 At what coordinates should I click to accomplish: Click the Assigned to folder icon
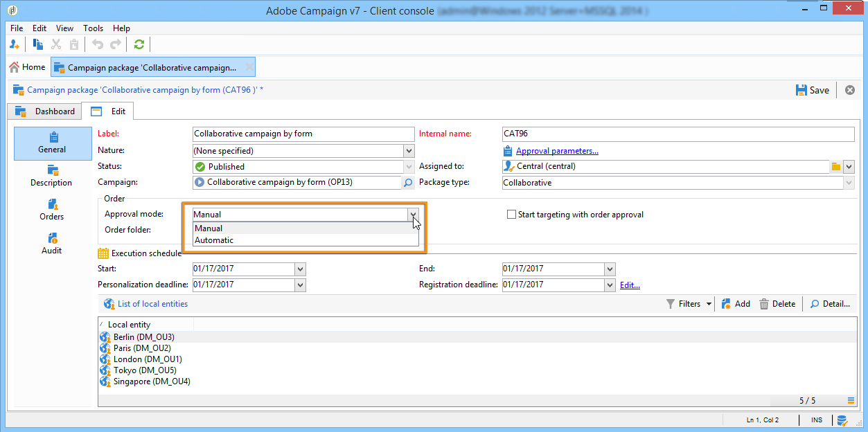tap(836, 167)
